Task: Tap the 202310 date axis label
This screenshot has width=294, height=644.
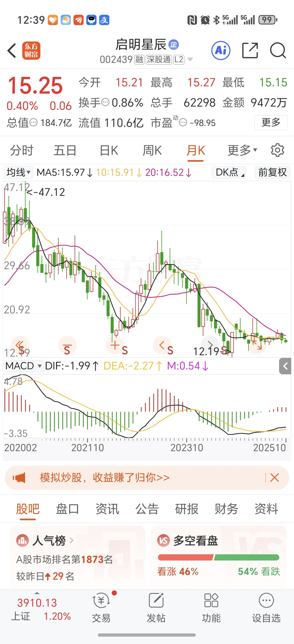Action: pyautogui.click(x=187, y=448)
